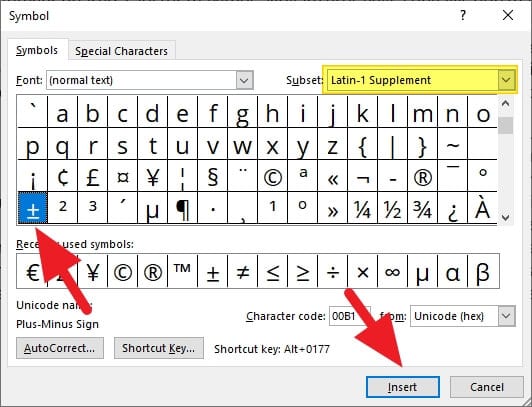Open the AutoCorrect... dialog button

pos(60,348)
